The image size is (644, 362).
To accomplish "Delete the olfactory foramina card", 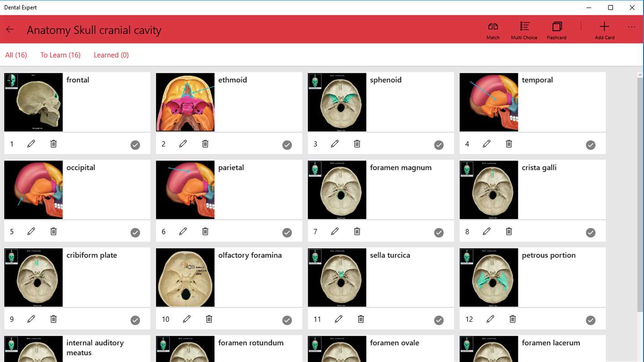I will (x=209, y=319).
